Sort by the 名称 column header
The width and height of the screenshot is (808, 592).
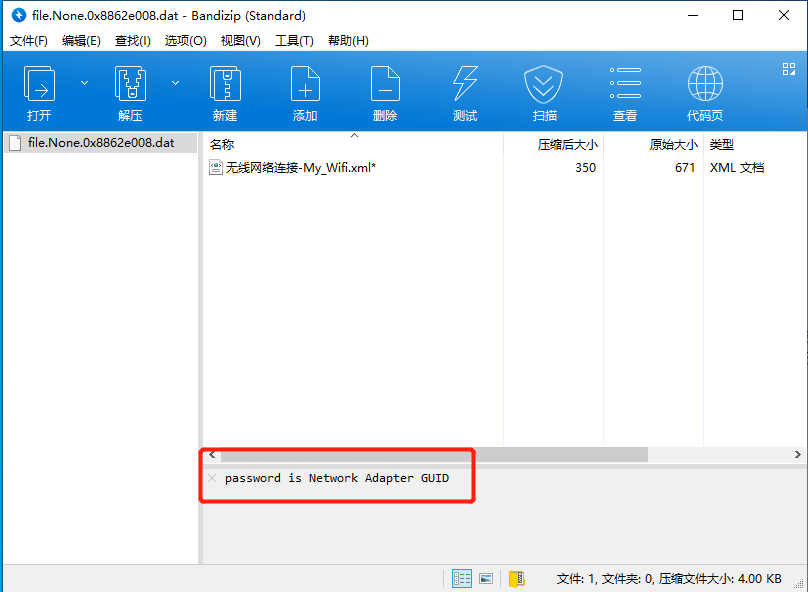(x=354, y=145)
